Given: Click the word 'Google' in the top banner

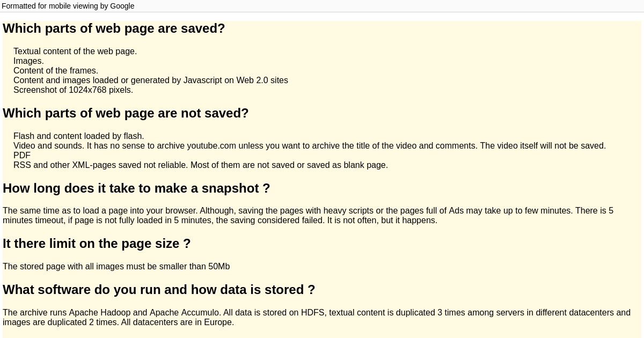Looking at the screenshot, I should (122, 6).
